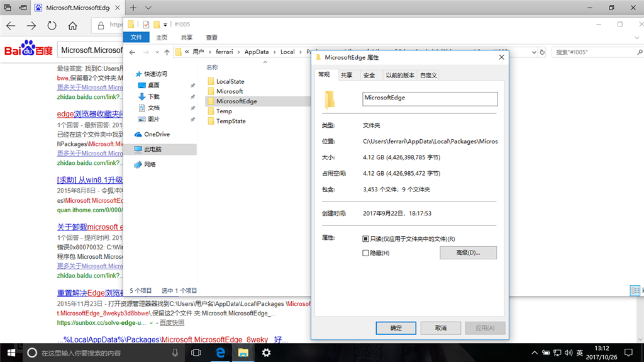
Task: Click ferrari in the address breadcrumb
Action: coord(225,52)
